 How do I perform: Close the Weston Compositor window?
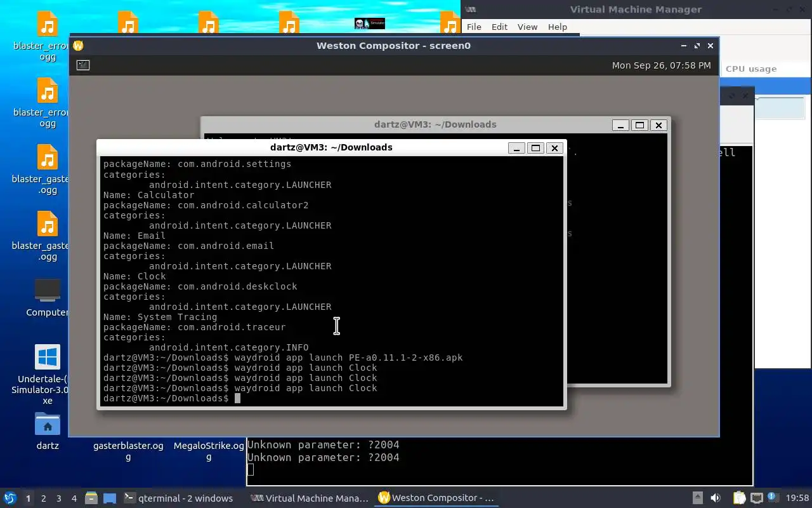(x=710, y=46)
